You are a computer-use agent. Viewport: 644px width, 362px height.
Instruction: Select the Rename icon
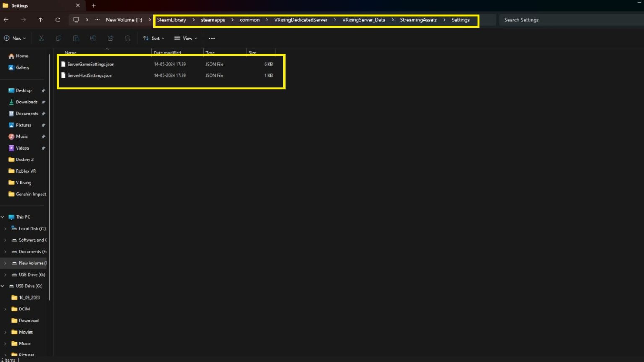(x=93, y=38)
